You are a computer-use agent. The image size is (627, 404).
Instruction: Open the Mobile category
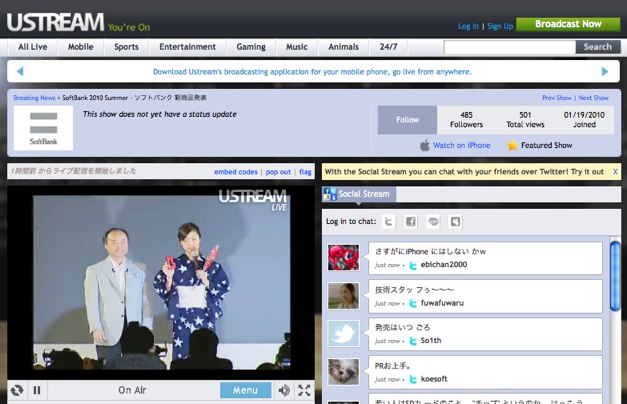80,47
